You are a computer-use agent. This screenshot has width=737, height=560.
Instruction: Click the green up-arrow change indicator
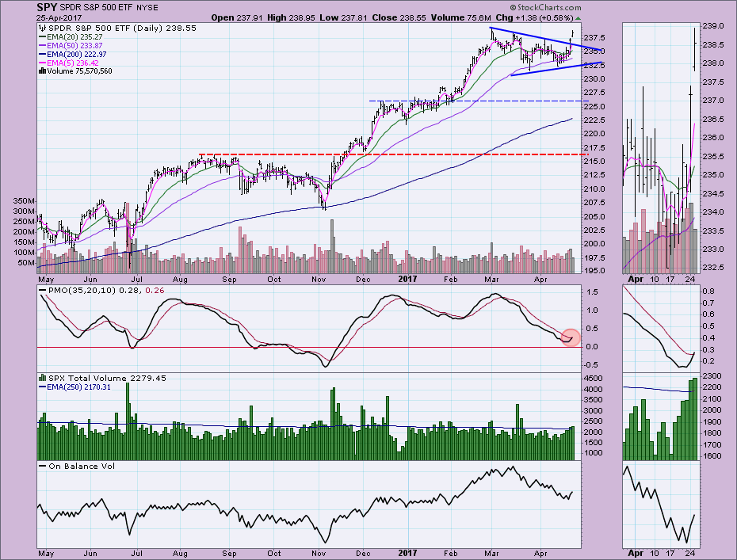(x=579, y=18)
